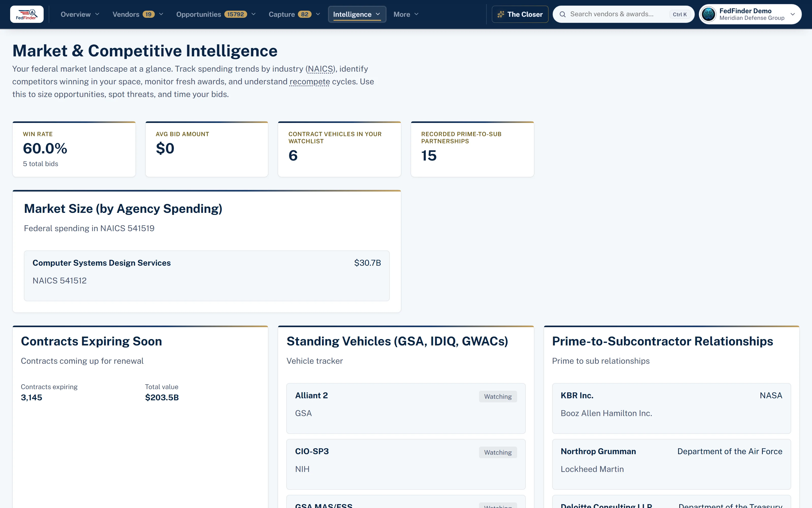Viewport: 812px width, 508px height.
Task: Open the Contract Vehicles in Your Watchlist card
Action: click(x=340, y=149)
